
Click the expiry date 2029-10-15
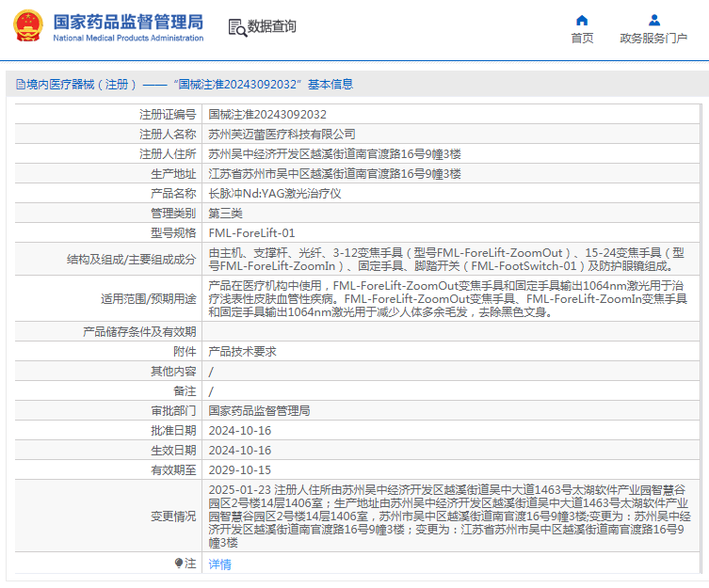click(239, 470)
